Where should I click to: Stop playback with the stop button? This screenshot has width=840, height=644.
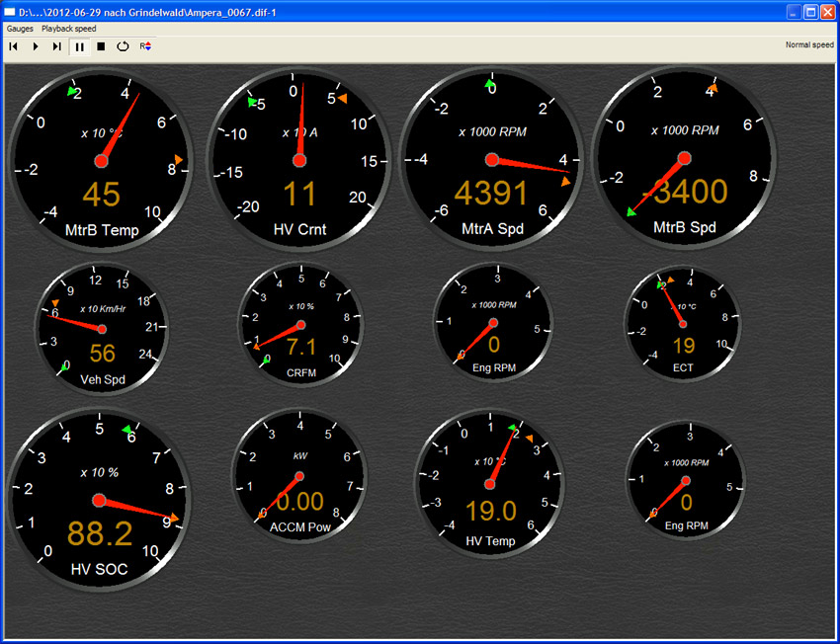tap(101, 45)
